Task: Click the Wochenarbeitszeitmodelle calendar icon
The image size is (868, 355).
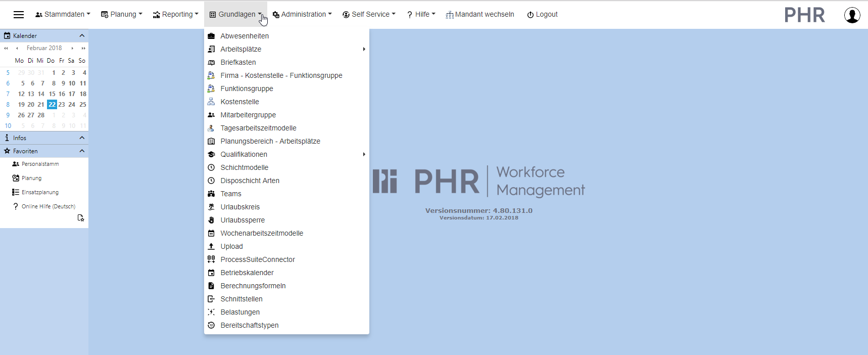Action: click(211, 233)
